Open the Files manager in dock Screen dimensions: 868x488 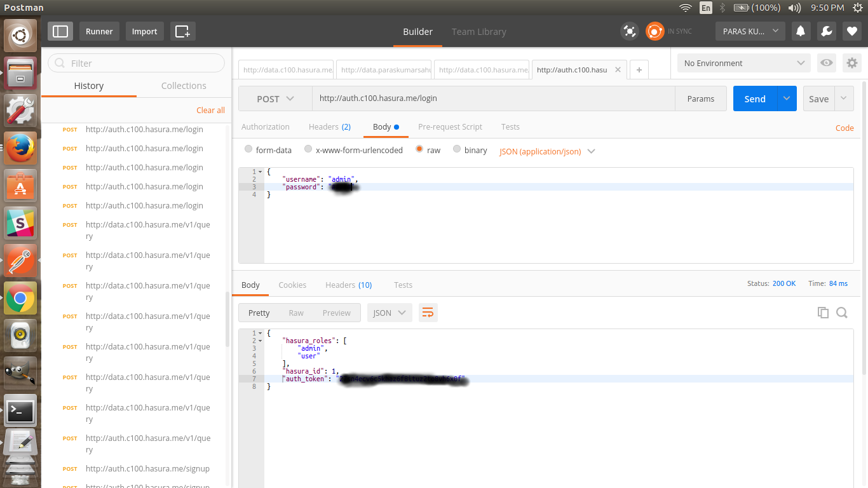(20, 72)
